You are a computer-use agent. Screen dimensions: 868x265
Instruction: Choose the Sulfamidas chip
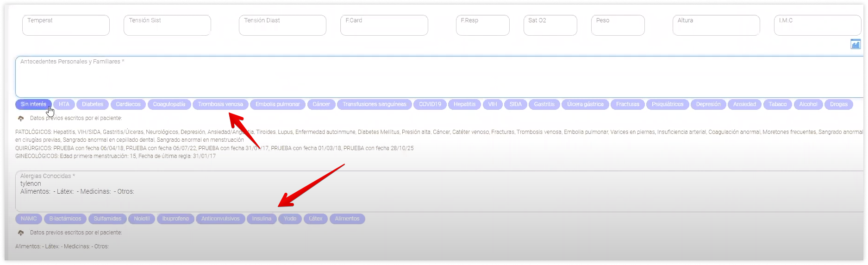(x=107, y=219)
